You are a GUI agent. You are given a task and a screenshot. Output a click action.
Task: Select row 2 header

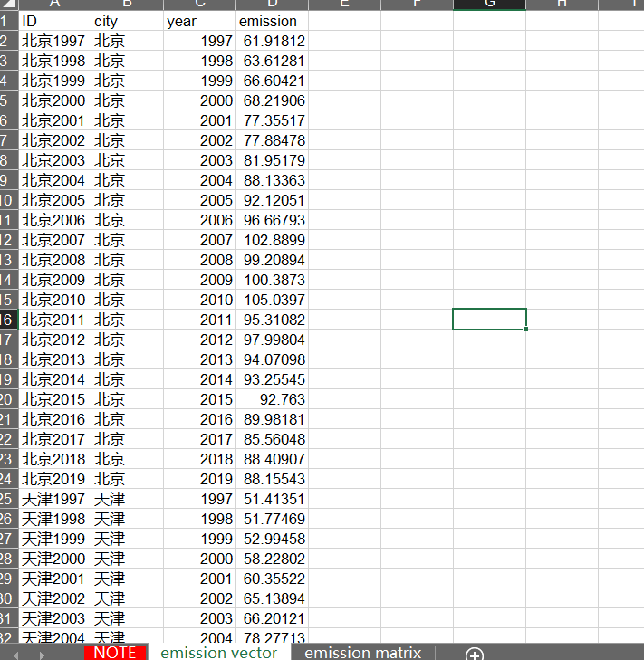(x=9, y=41)
